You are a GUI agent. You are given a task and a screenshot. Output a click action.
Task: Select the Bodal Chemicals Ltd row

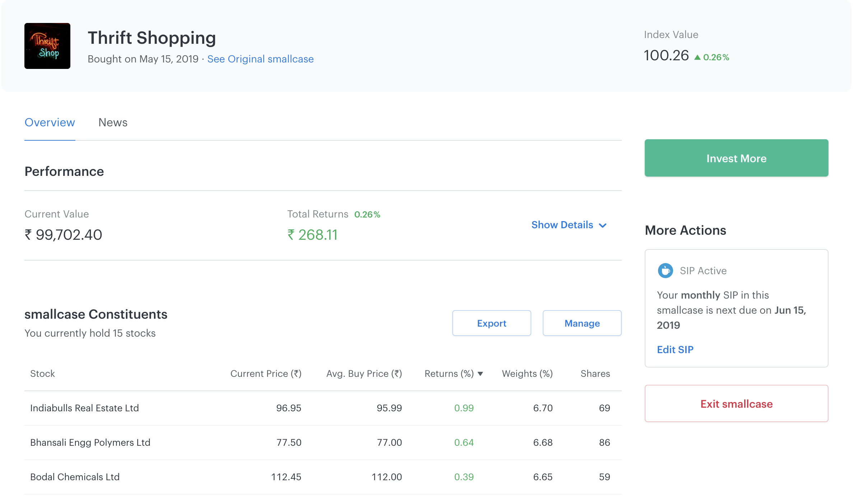point(323,477)
